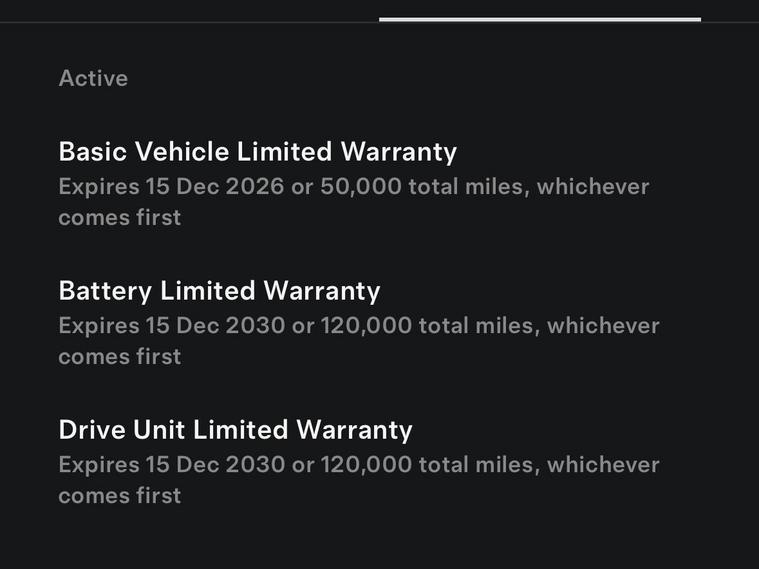Open Battery Limited Warranty entry
Screen dimensions: 759x569
click(219, 291)
